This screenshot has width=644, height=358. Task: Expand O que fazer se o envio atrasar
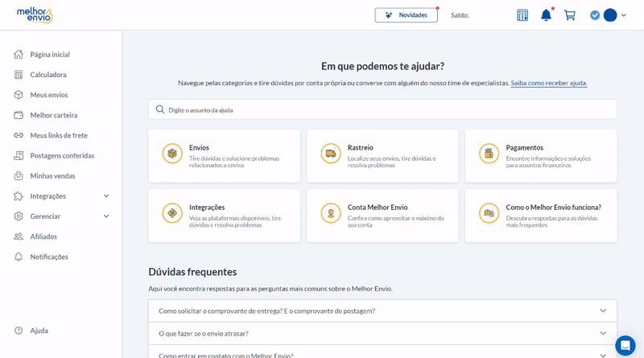tap(382, 333)
